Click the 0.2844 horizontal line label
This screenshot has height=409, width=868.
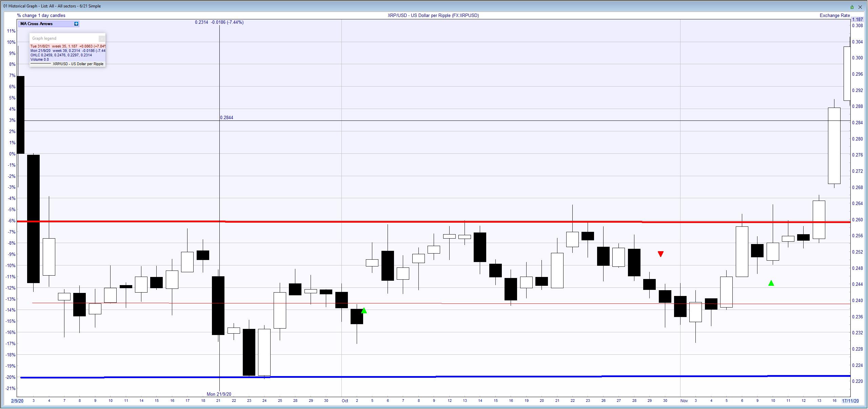(x=226, y=117)
